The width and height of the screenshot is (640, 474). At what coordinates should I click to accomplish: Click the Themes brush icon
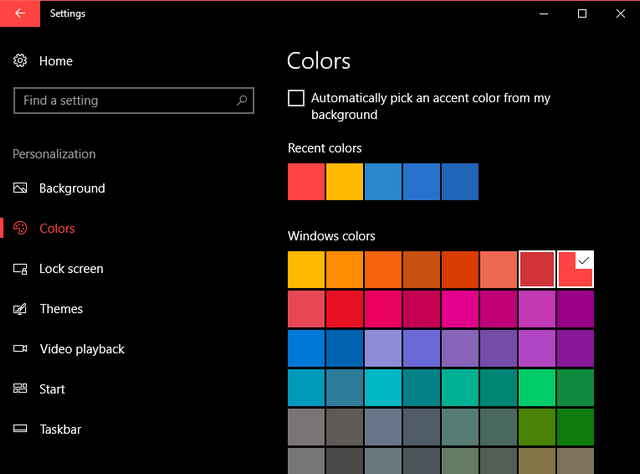pos(20,309)
